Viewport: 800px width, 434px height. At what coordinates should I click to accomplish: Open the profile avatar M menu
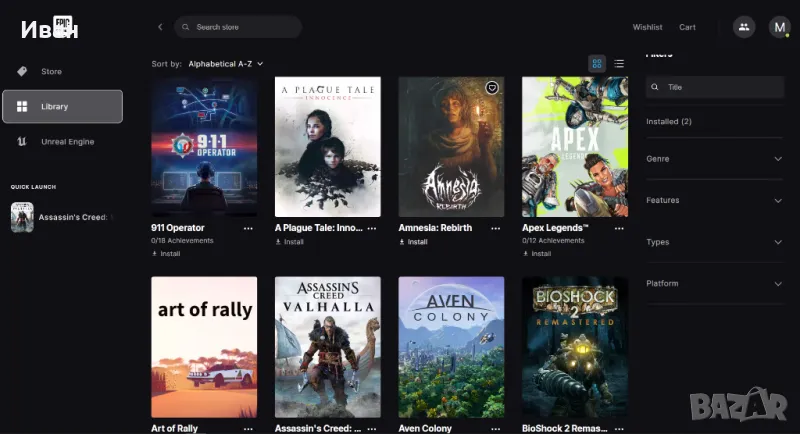coord(780,27)
